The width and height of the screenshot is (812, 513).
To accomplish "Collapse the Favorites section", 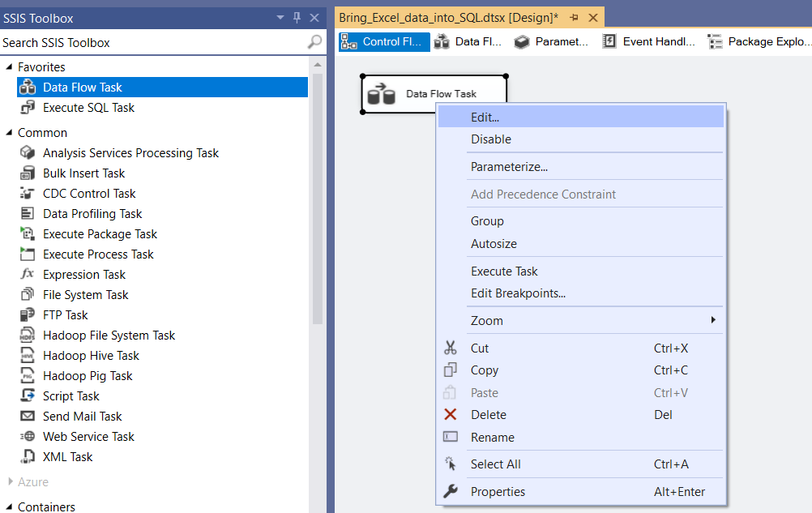I will pos(9,67).
